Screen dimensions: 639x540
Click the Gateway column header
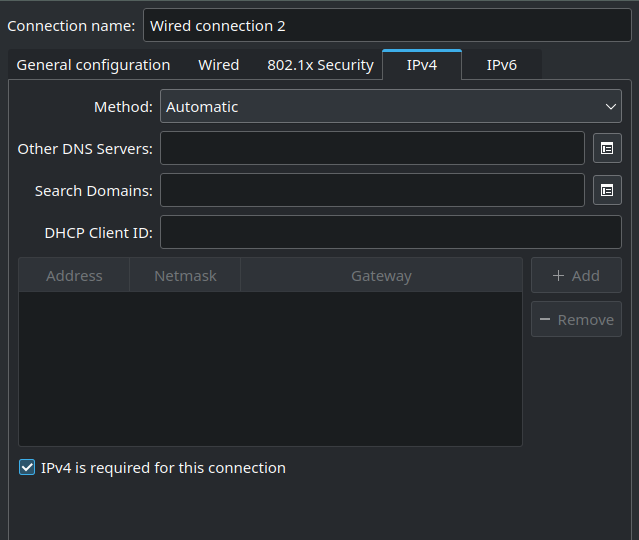coord(381,276)
